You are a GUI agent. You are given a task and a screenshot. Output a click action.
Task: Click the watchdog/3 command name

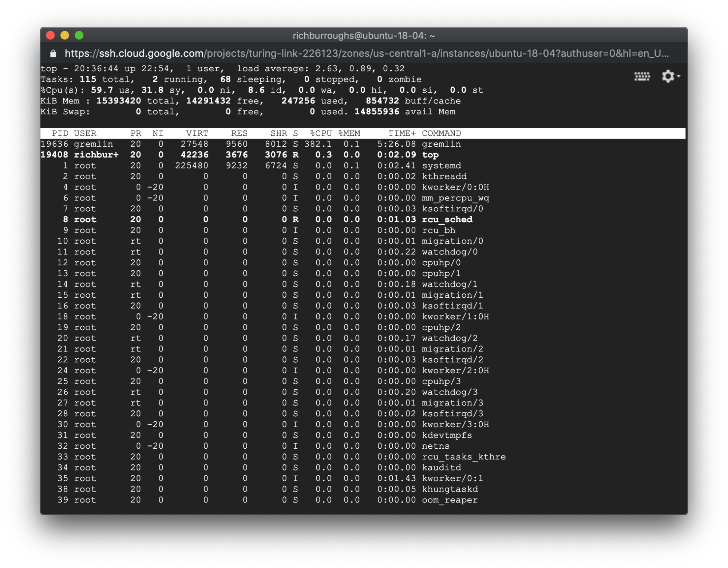[x=450, y=392]
